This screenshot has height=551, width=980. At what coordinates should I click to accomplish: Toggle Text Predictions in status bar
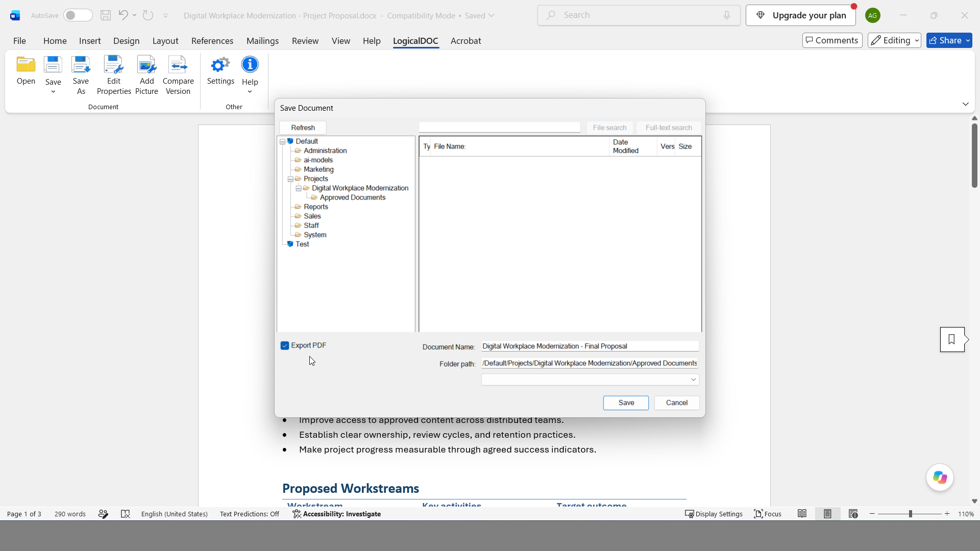(x=250, y=514)
